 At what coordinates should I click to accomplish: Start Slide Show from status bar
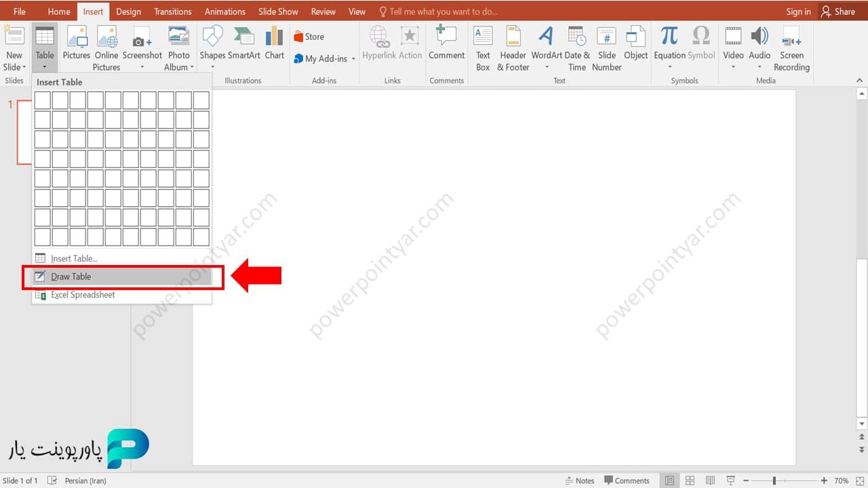[x=729, y=481]
